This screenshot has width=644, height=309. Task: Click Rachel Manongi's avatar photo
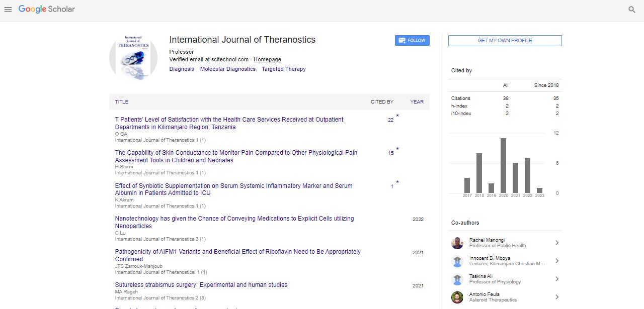point(457,243)
